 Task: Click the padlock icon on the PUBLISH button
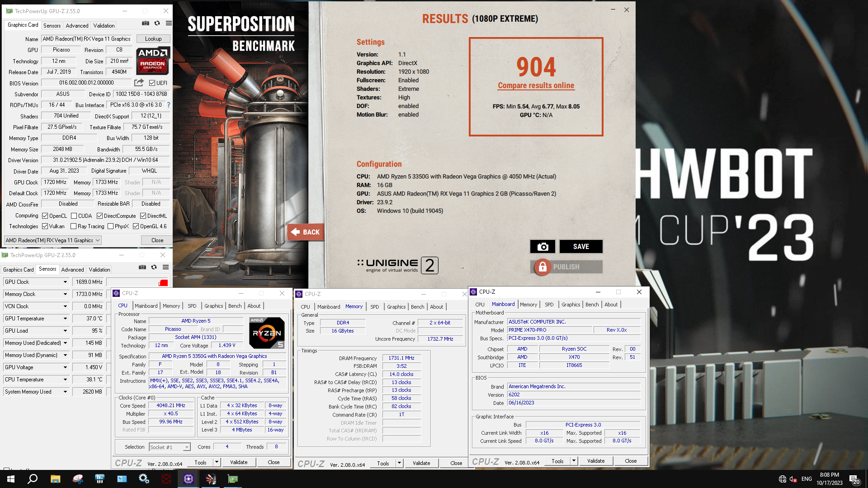(x=542, y=267)
